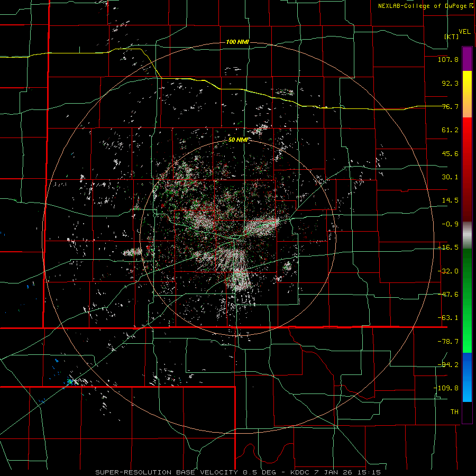
Task: Click the green segment of velocity color bar
Action: 467,300
